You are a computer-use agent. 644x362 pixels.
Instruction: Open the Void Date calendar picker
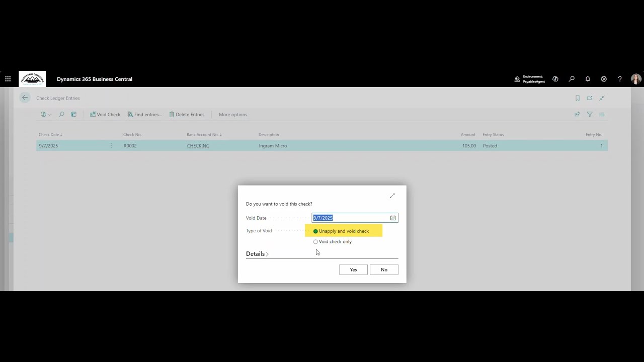click(x=393, y=218)
